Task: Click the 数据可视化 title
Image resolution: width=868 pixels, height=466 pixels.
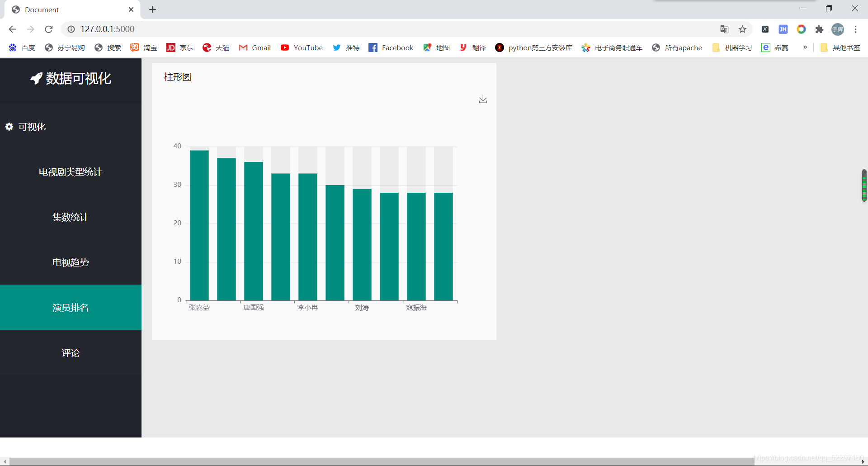Action: click(x=78, y=78)
